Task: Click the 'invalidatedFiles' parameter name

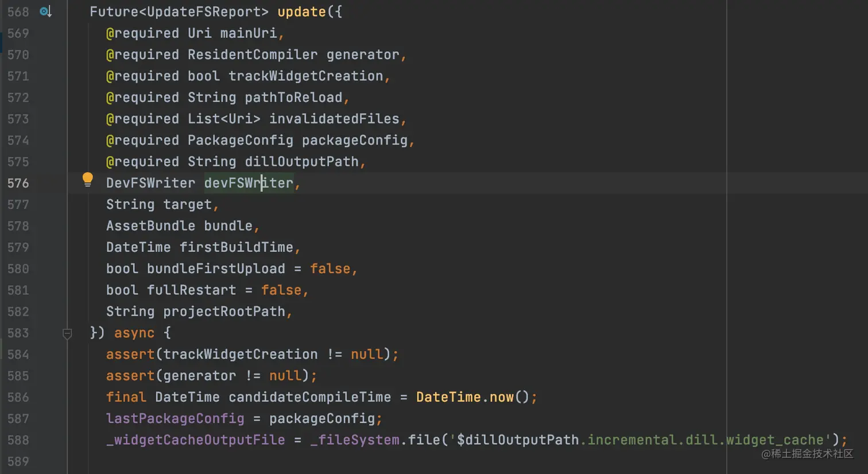Action: [334, 119]
